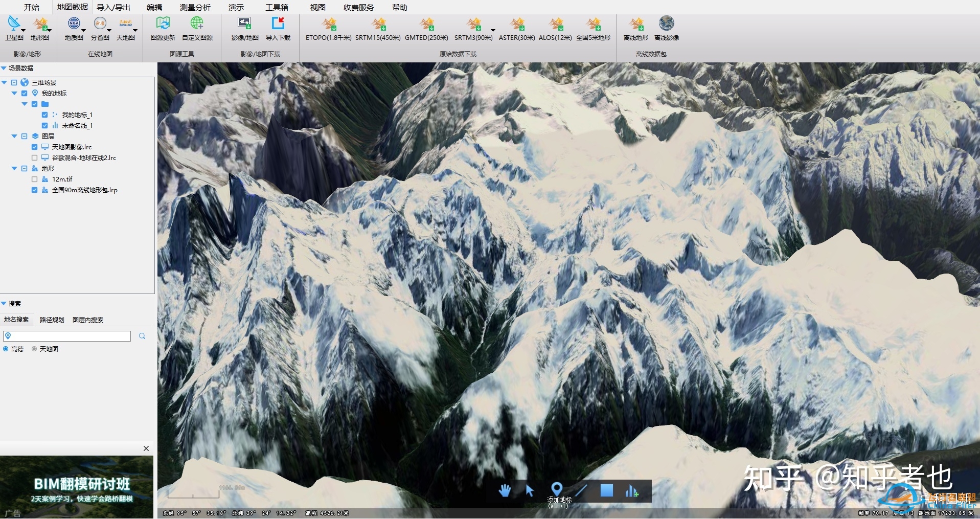Open the 测量分析 menu tab
This screenshot has width=980, height=519.
[x=195, y=7]
